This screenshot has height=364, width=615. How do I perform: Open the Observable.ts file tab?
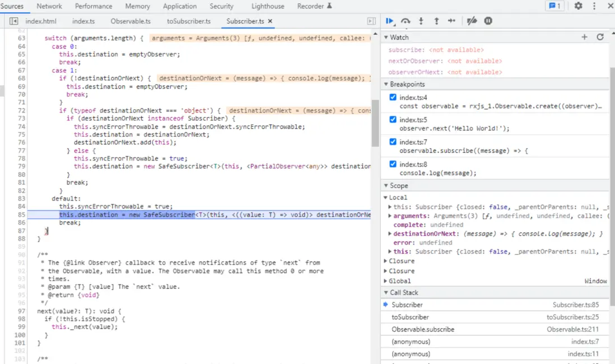131,21
